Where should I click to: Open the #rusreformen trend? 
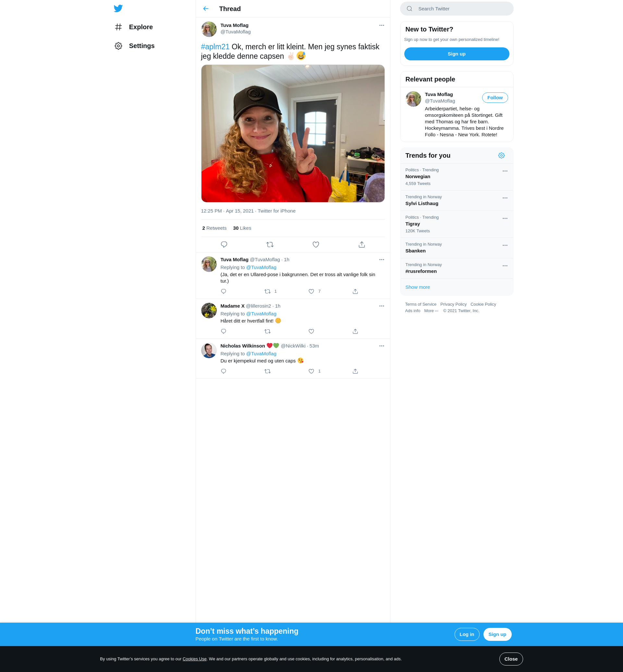point(457,268)
